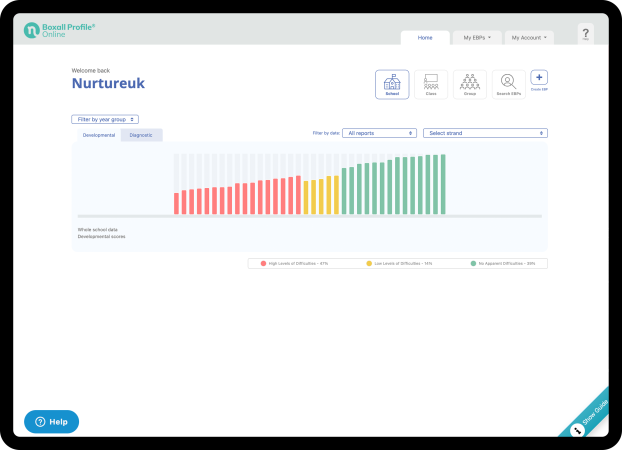The width and height of the screenshot is (622, 450).
Task: Switch to the Diagnostic tab
Action: pos(141,135)
